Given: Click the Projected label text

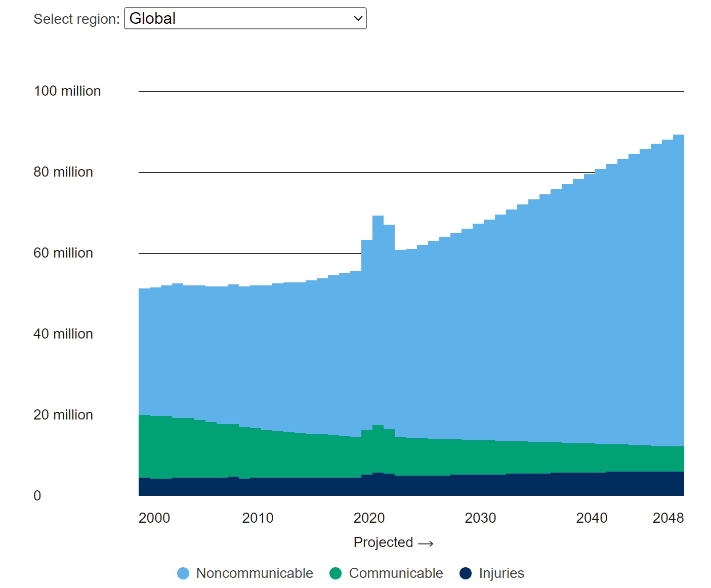Looking at the screenshot, I should click(383, 542).
